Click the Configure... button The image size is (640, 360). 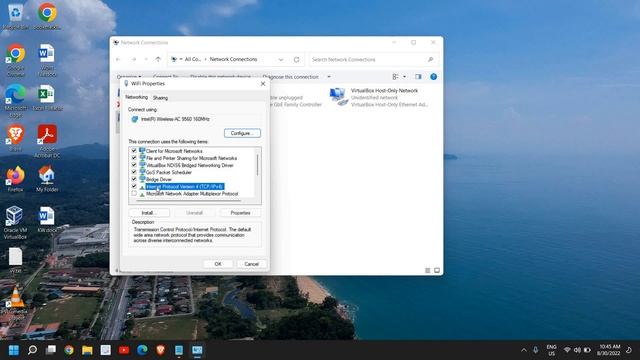[x=242, y=133]
